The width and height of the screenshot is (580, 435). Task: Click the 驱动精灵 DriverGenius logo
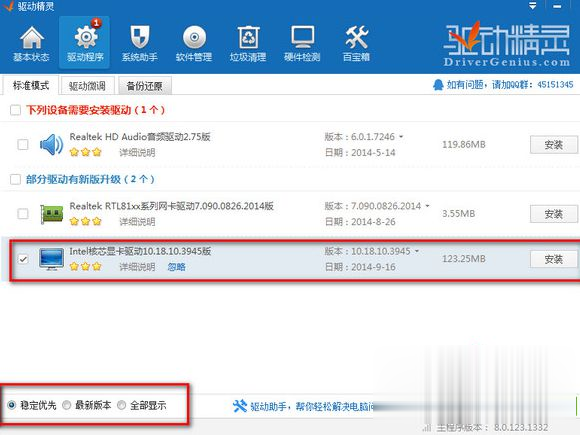506,44
